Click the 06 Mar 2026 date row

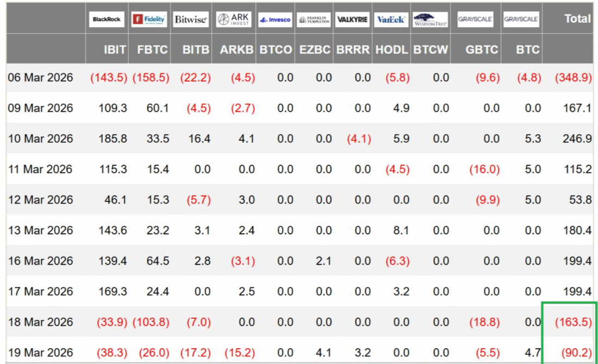(x=40, y=78)
